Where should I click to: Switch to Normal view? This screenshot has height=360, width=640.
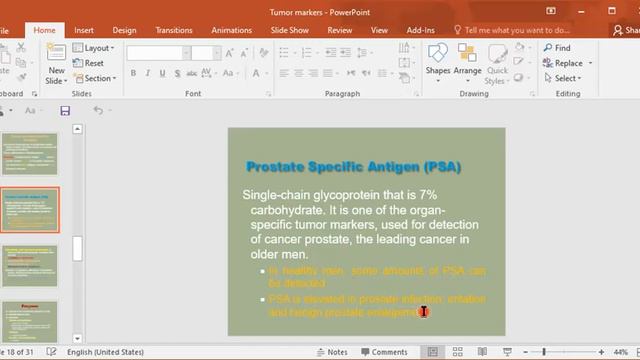click(x=433, y=352)
